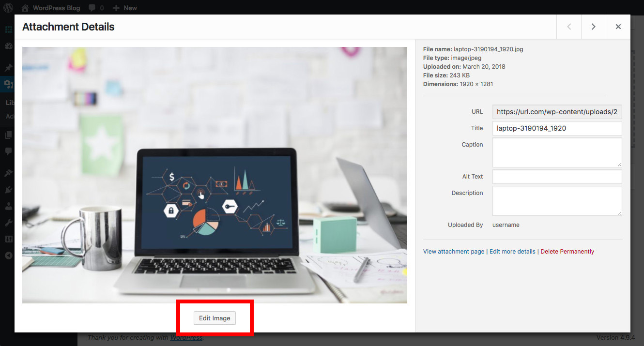Click the file name laptop-3190194_1920.jpg

tap(489, 49)
